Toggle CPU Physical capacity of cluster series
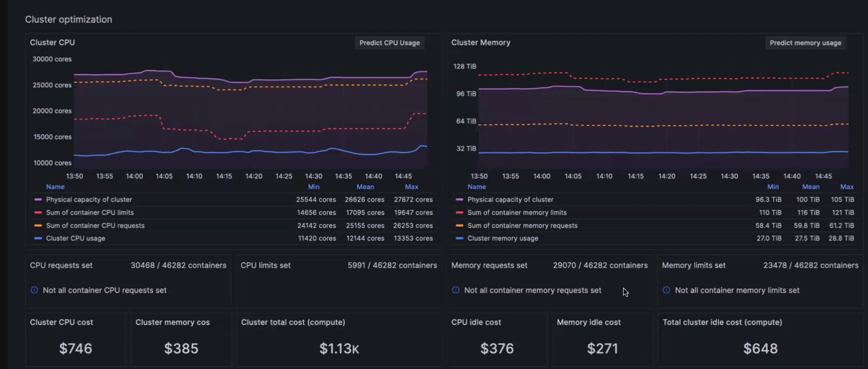Image resolution: width=868 pixels, height=369 pixels. [89, 200]
